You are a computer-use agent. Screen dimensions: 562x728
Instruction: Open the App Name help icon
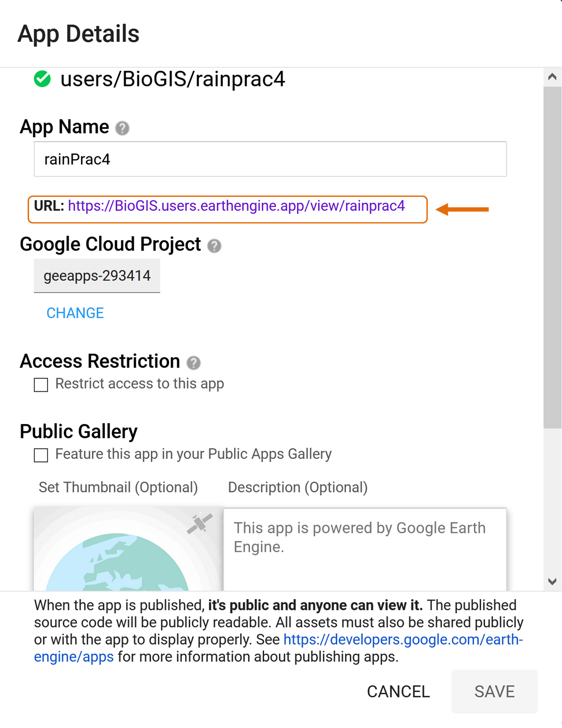pyautogui.click(x=122, y=128)
